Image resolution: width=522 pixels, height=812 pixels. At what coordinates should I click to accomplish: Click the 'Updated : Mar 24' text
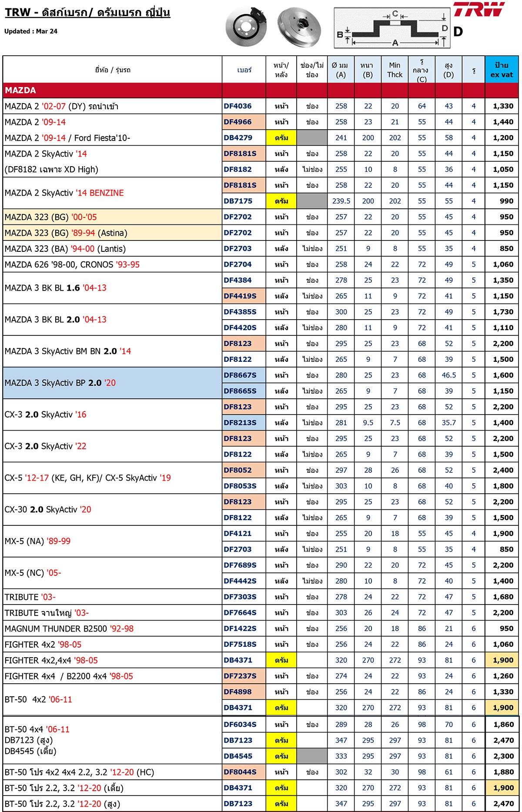(31, 31)
